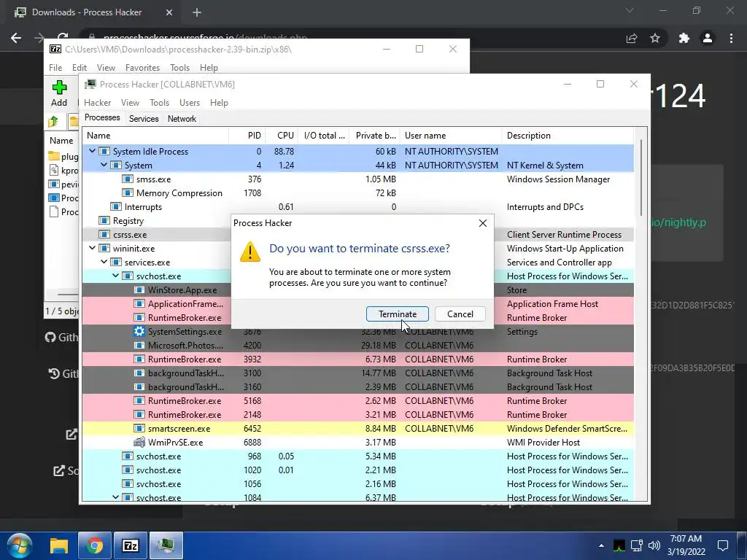Click the green Add button in 7-Zip
Image resolution: width=747 pixels, height=560 pixels.
pos(59,93)
